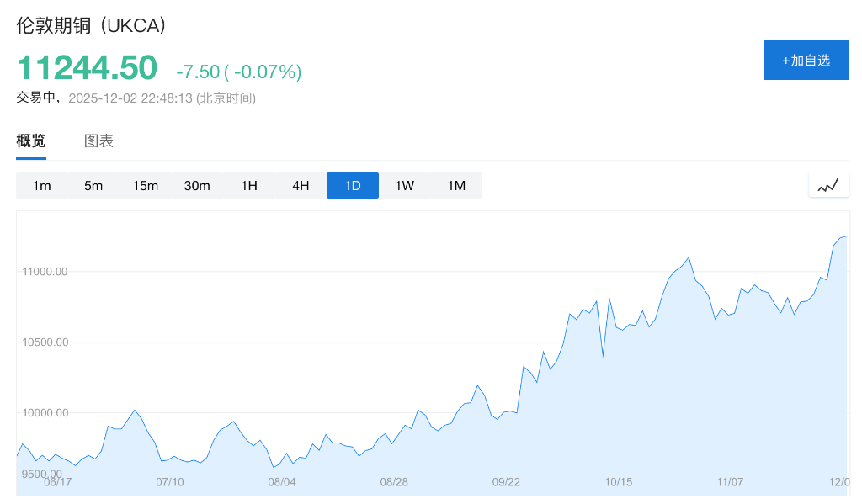Click the 10/15 date axis marker
This screenshot has height=504, width=862.
[x=619, y=482]
